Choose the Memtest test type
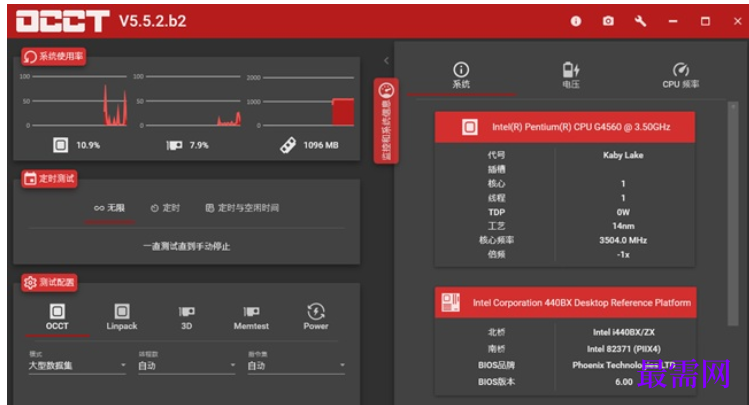The image size is (749, 405). (251, 317)
